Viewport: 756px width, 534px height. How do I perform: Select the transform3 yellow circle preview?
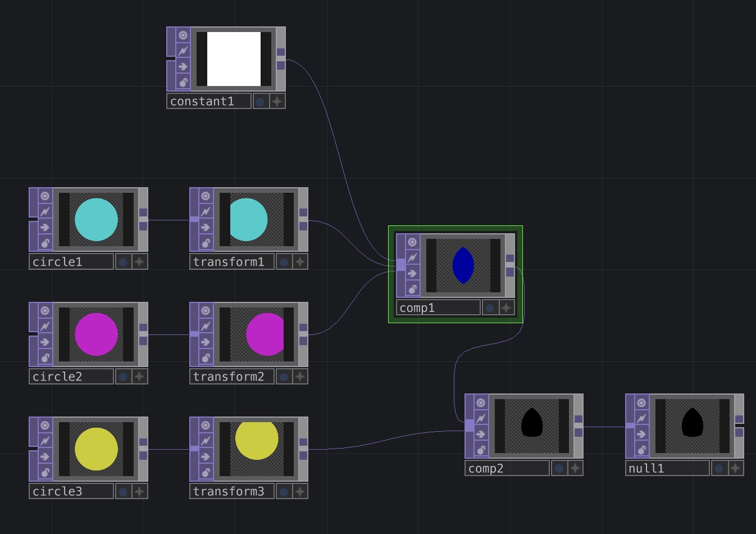coord(257,449)
